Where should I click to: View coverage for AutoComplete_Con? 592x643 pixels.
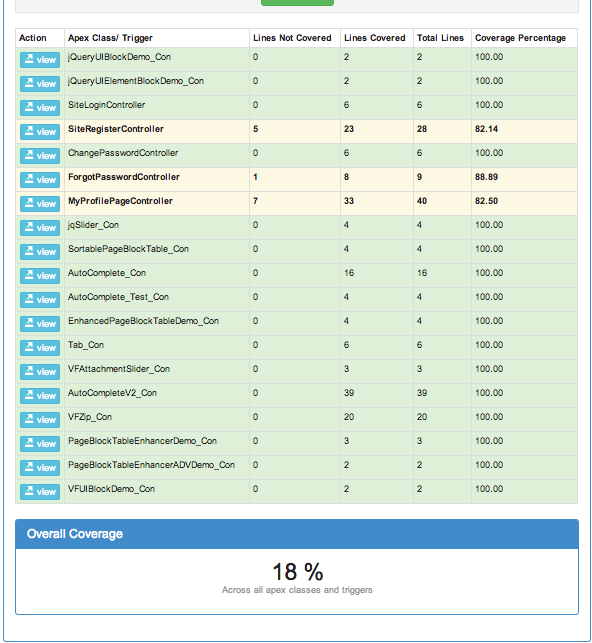(40, 276)
